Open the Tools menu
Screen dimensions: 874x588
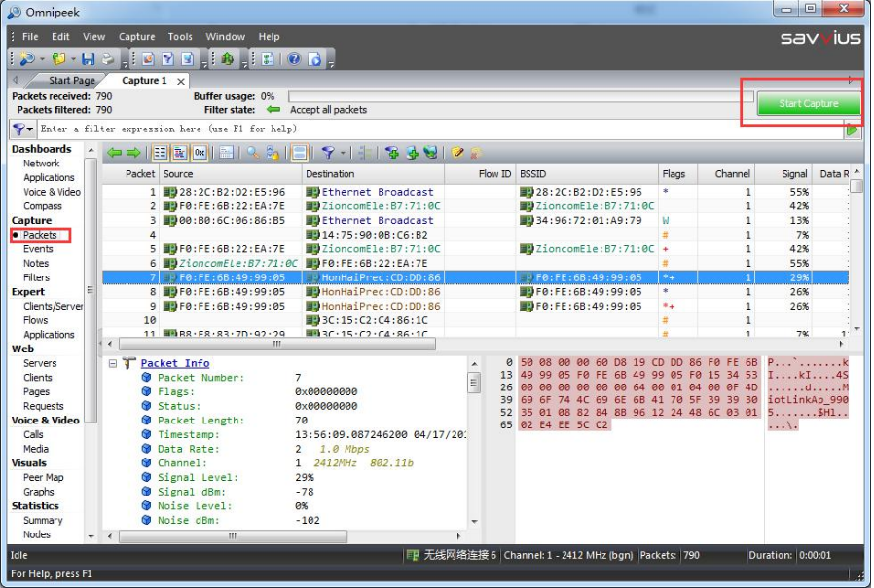coord(180,37)
